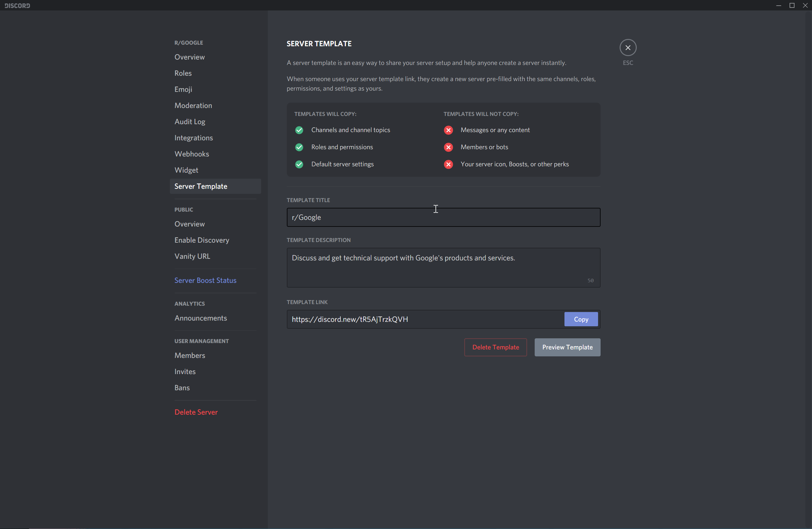Open the Bans list
Viewport: 812px width, 529px height.
click(182, 388)
